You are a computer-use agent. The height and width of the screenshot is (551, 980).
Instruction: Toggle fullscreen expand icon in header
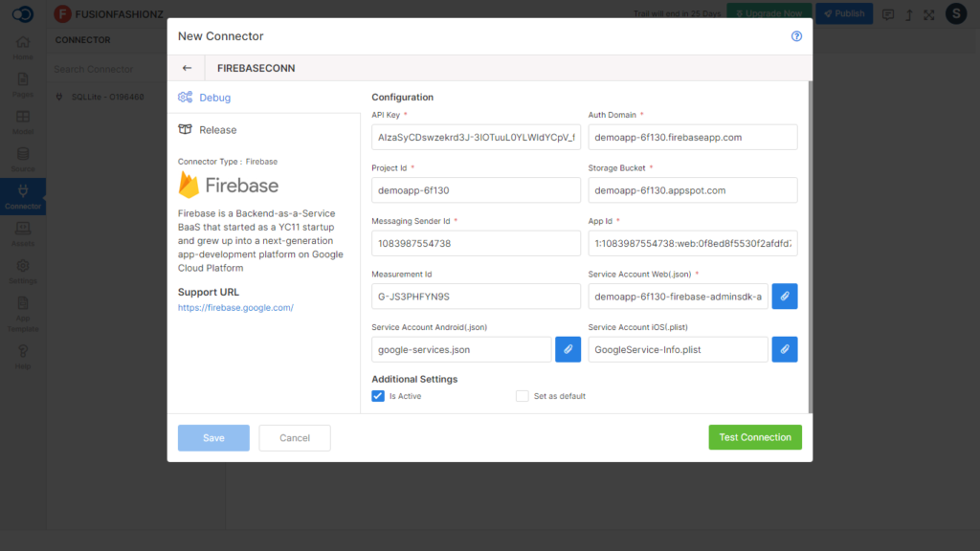[x=929, y=14]
